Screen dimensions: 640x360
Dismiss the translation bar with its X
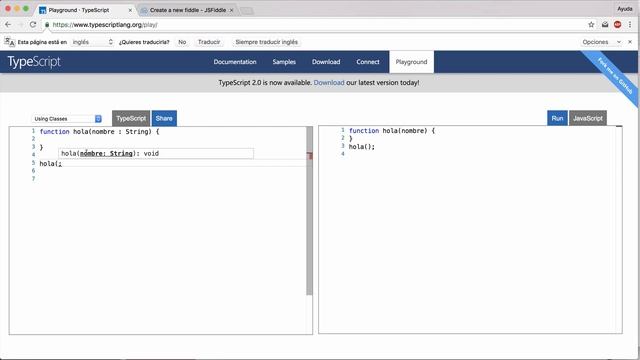pos(630,42)
